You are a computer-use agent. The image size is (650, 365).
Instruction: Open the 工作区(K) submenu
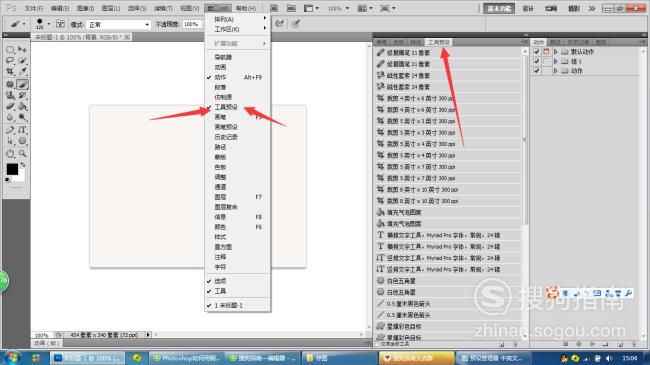pos(238,29)
